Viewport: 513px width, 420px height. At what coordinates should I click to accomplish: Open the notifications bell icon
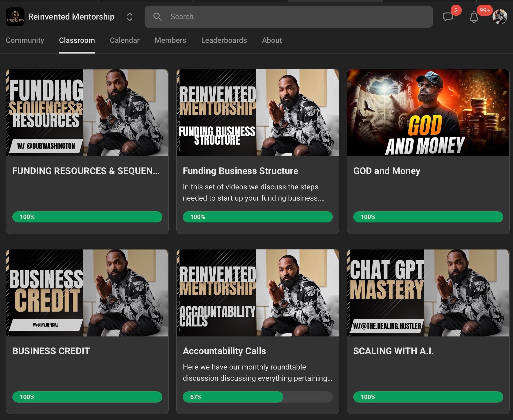coord(474,17)
